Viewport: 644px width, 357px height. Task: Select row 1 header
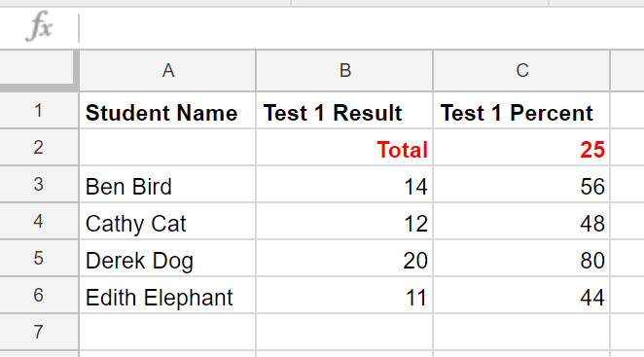[x=39, y=111]
